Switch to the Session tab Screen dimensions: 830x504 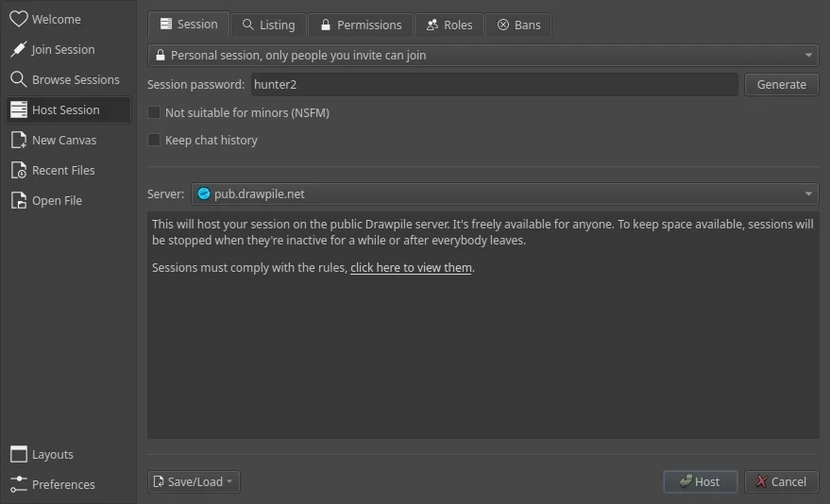point(189,25)
